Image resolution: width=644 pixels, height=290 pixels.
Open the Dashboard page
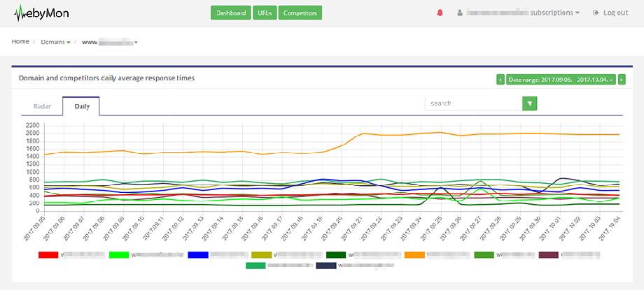coord(231,13)
